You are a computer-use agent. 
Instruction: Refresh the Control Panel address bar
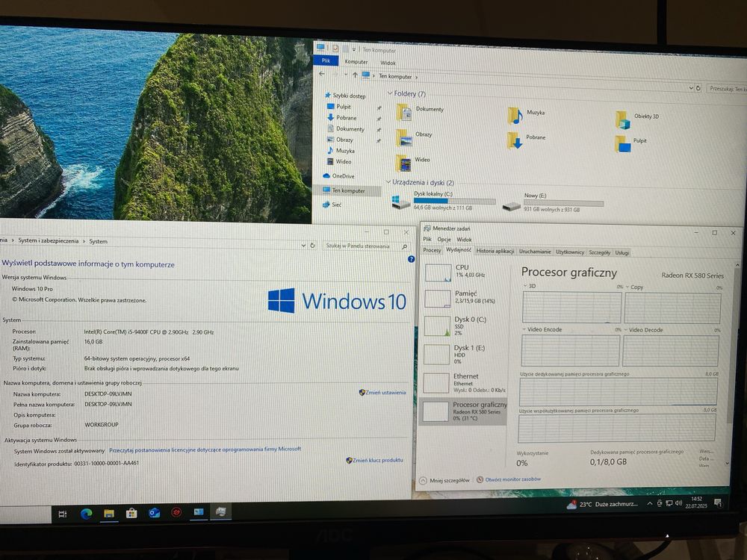pos(312,245)
